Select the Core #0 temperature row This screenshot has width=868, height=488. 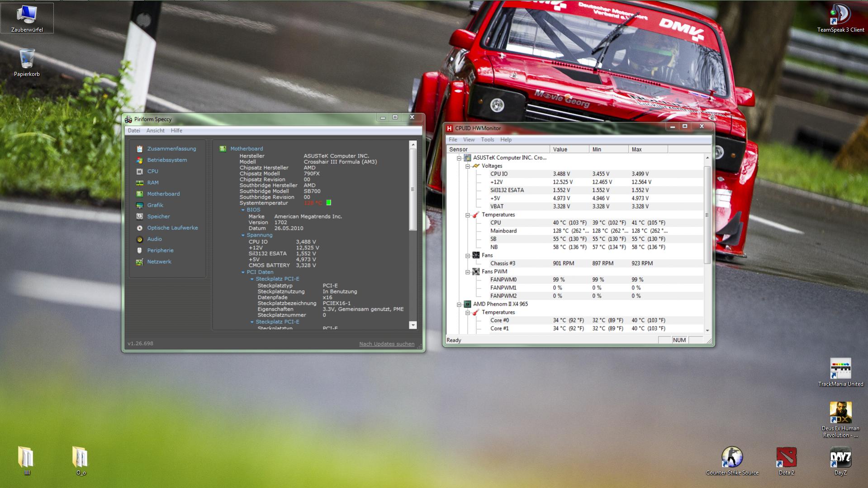[575, 321]
